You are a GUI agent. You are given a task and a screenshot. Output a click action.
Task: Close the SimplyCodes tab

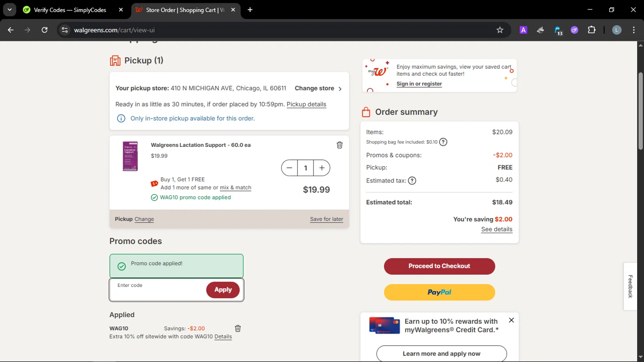[121, 10]
